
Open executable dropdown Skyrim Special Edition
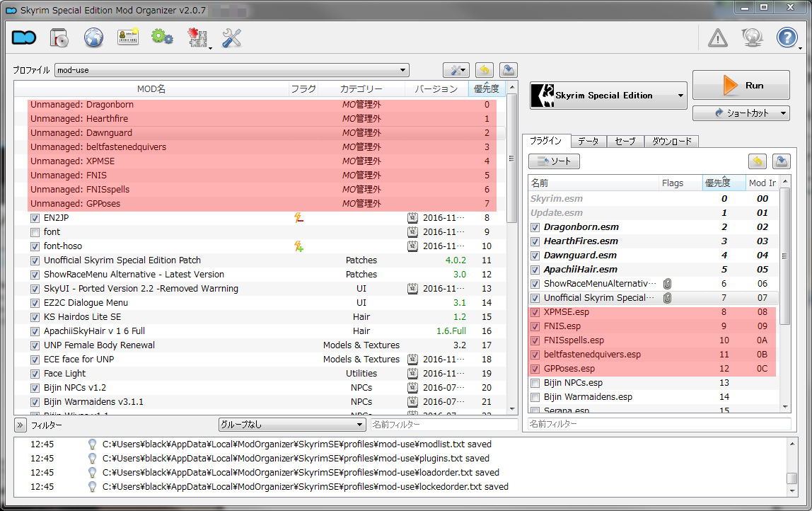pos(608,96)
